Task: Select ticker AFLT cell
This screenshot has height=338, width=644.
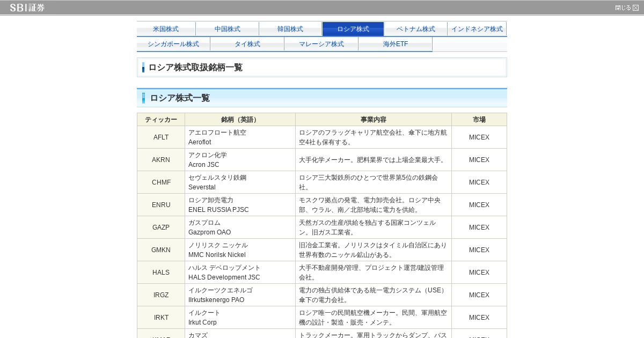Action: 161,137
